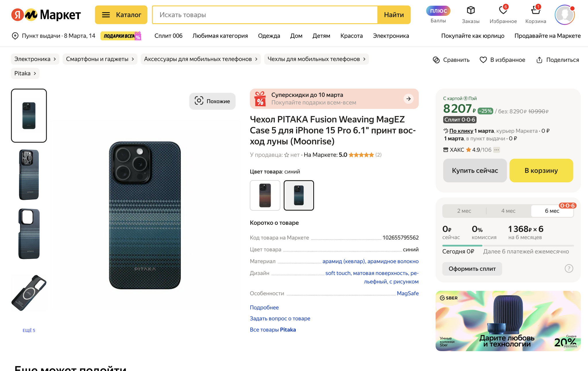Click the split help question mark icon
The height and width of the screenshot is (371, 588).
coord(569,268)
